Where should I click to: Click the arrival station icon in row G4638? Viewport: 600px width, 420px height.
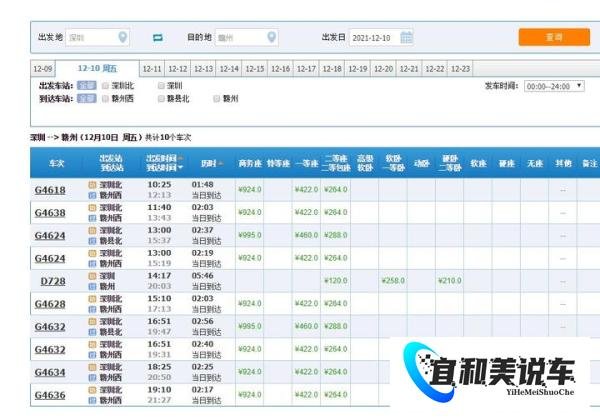(92, 218)
